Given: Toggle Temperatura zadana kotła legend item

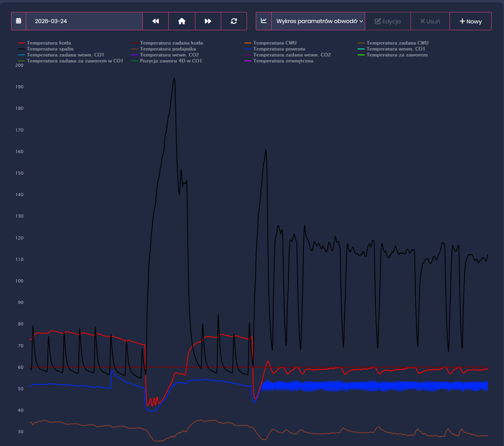Looking at the screenshot, I should click(171, 43).
